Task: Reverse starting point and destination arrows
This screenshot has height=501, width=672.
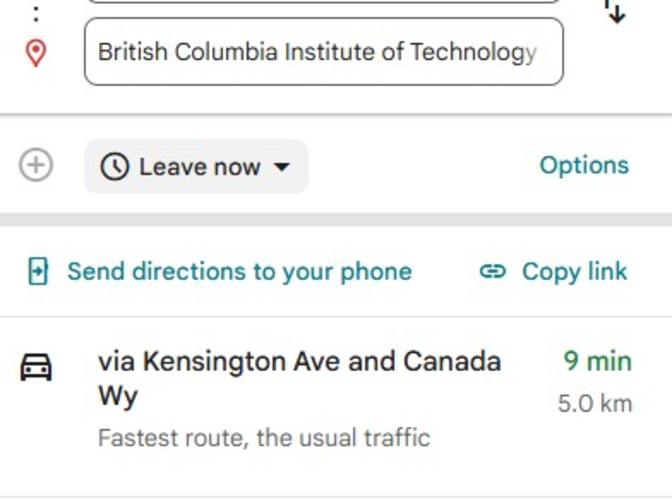Action: coord(615,11)
